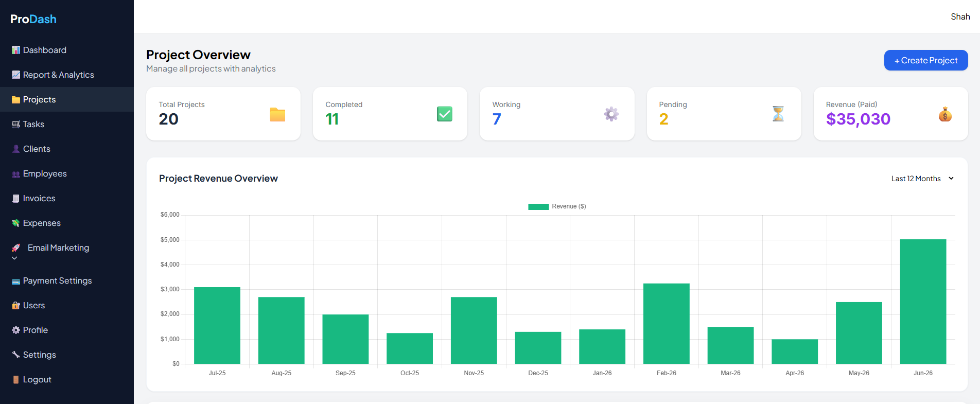
Task: Click the Shah user name in header
Action: click(960, 16)
